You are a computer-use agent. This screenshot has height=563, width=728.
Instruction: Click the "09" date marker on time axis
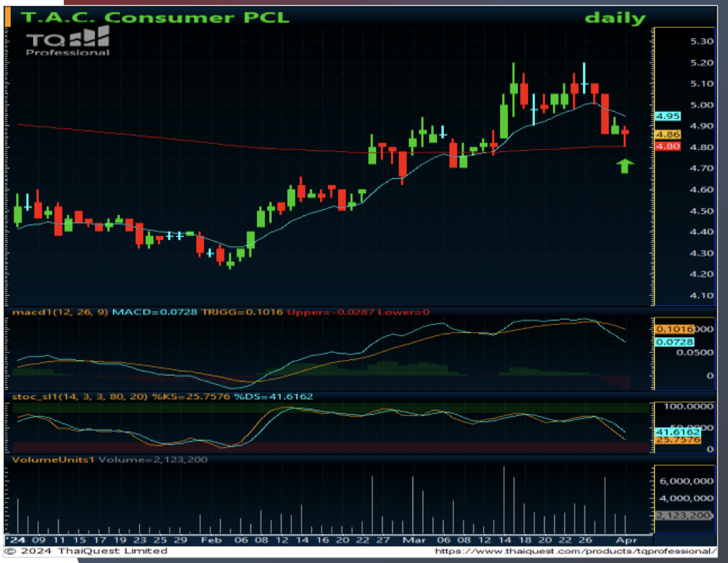39,540
